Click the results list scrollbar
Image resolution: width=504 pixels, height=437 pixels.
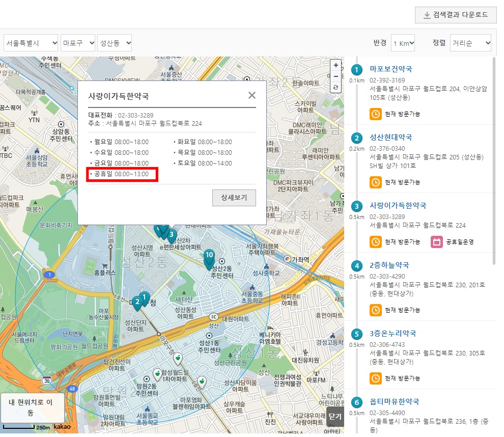[494, 161]
